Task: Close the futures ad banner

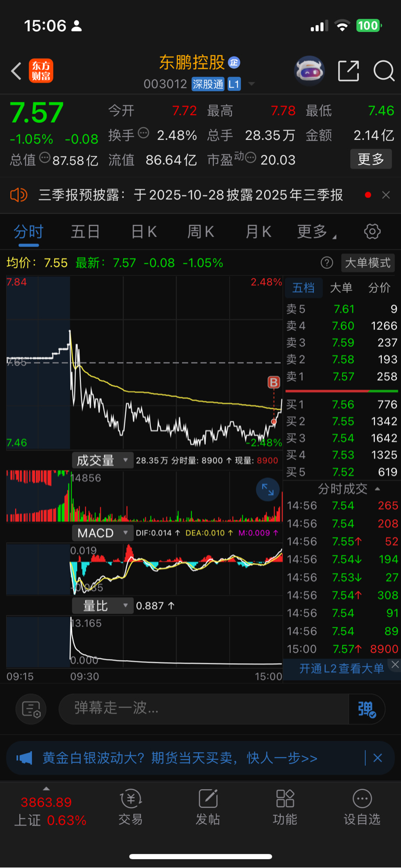Action: (378, 758)
